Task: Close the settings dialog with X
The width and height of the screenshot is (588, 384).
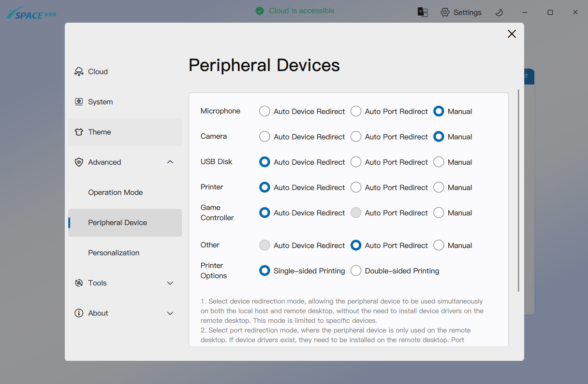Action: 512,34
